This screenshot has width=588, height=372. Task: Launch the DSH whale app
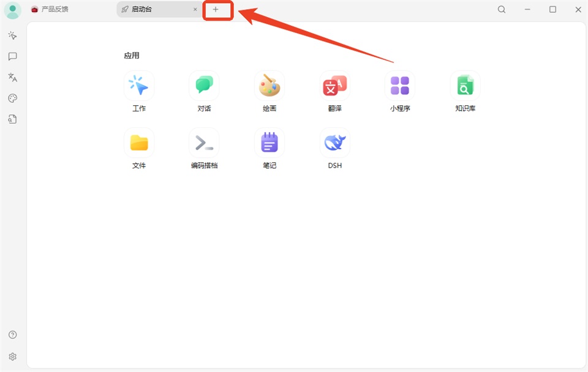(x=334, y=143)
